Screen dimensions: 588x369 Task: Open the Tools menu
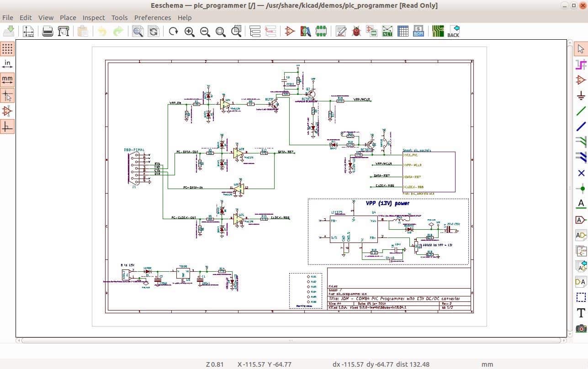point(120,17)
